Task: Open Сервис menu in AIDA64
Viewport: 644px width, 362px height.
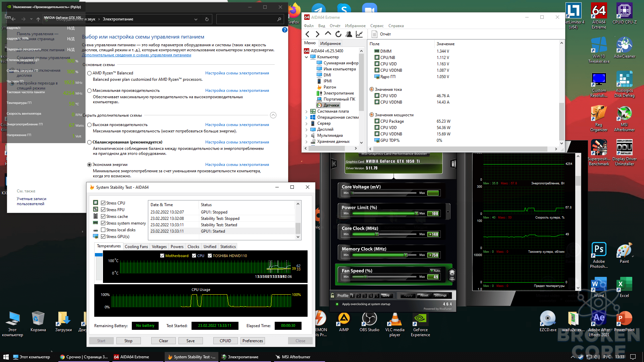Action: click(x=377, y=26)
